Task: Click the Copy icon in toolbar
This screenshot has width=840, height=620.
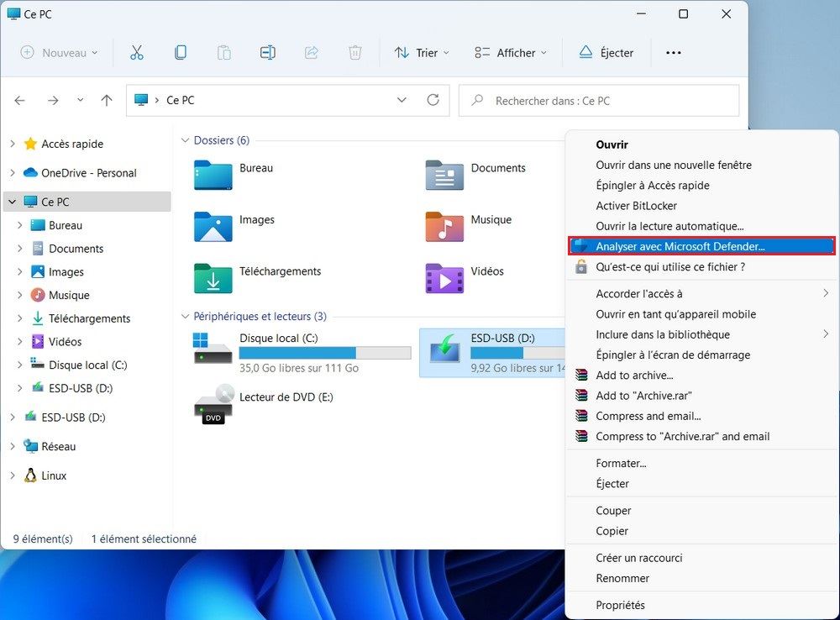Action: 181,53
